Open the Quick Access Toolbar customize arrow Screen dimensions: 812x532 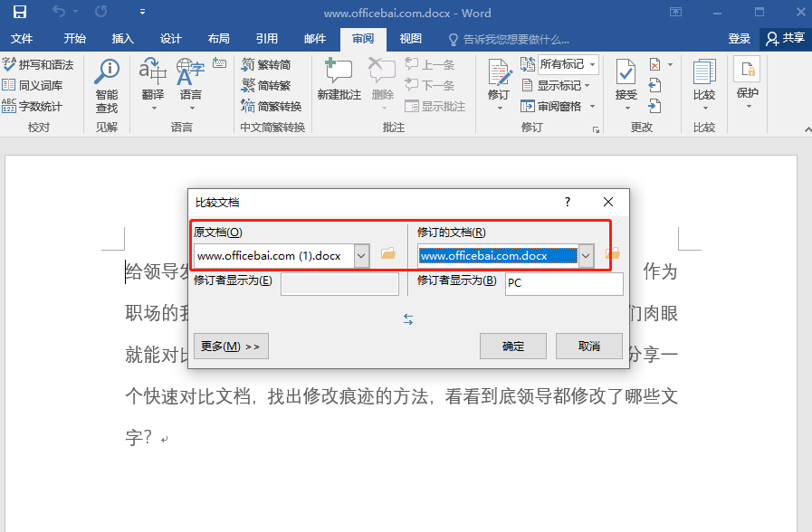pyautogui.click(x=142, y=12)
